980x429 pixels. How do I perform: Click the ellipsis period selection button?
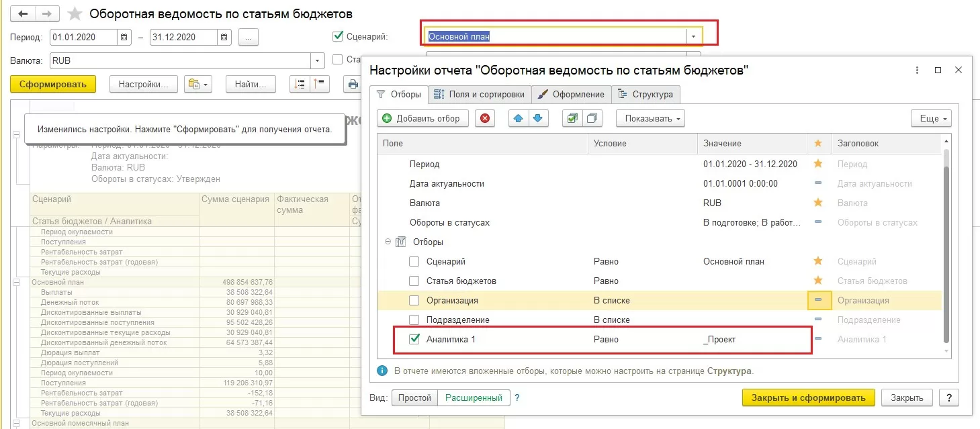click(x=248, y=37)
